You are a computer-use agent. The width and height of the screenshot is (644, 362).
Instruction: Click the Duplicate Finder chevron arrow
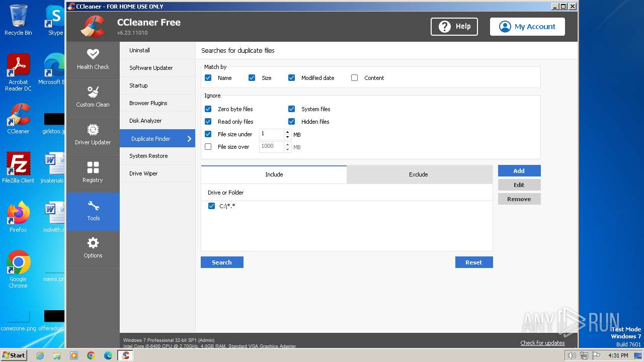click(x=189, y=139)
